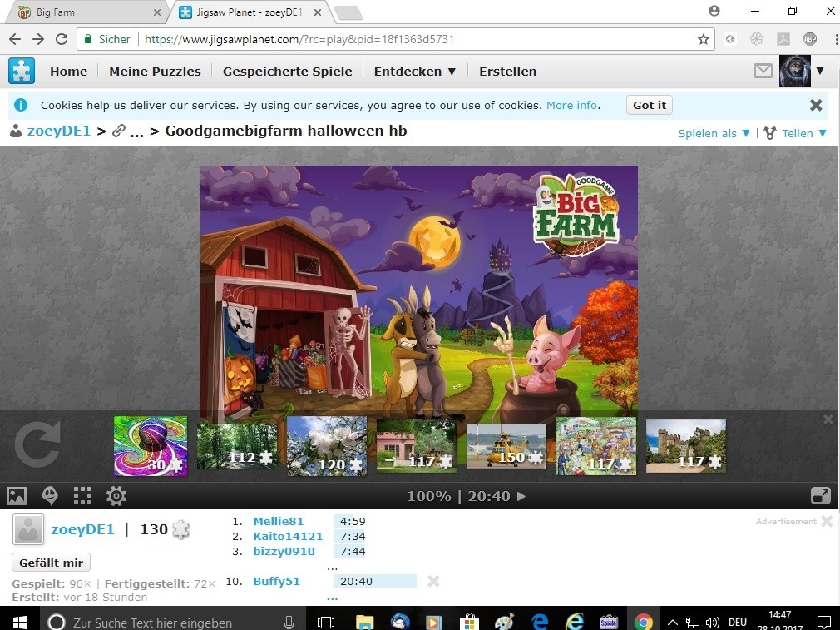Open the Microsoft Store taskbar icon
The height and width of the screenshot is (630, 840).
tap(469, 622)
